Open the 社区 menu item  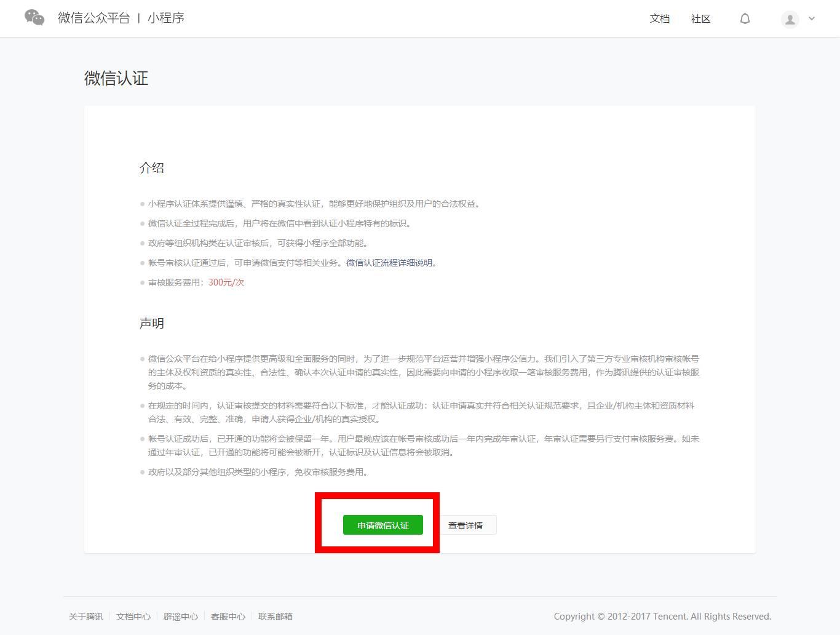pyautogui.click(x=701, y=18)
